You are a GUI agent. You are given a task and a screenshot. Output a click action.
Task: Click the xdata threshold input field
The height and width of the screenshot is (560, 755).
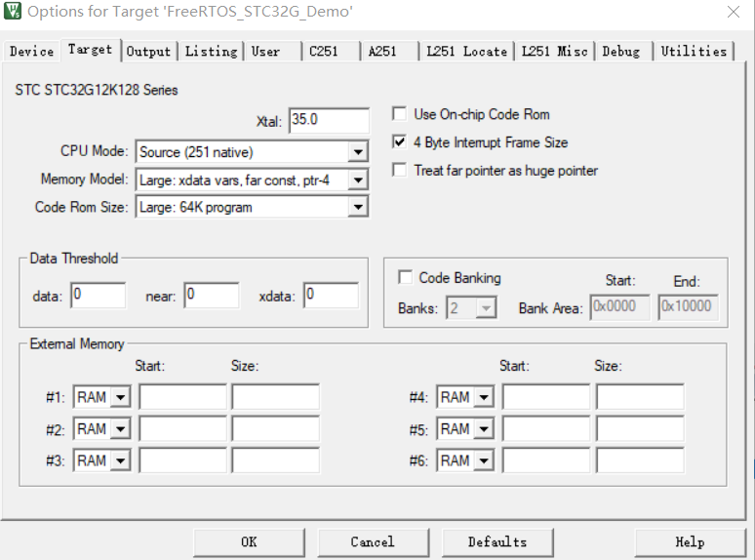coord(330,296)
